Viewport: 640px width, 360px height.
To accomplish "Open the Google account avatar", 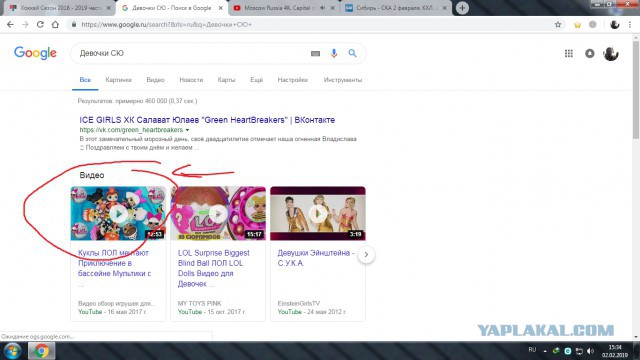I will point(611,53).
